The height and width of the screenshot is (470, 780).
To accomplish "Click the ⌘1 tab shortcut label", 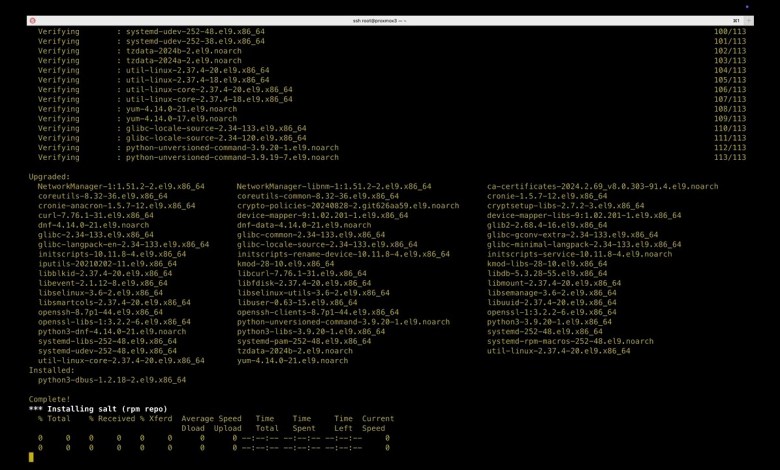I will pyautogui.click(x=736, y=20).
